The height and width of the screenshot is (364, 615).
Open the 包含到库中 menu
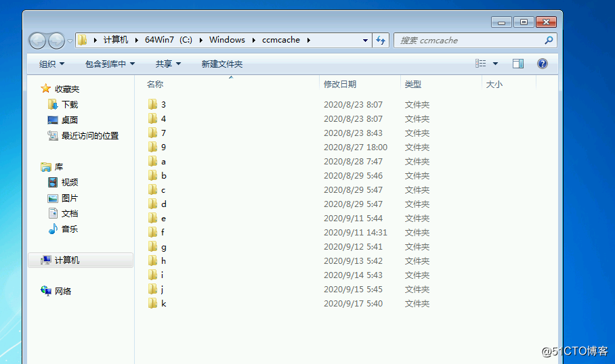pos(110,64)
